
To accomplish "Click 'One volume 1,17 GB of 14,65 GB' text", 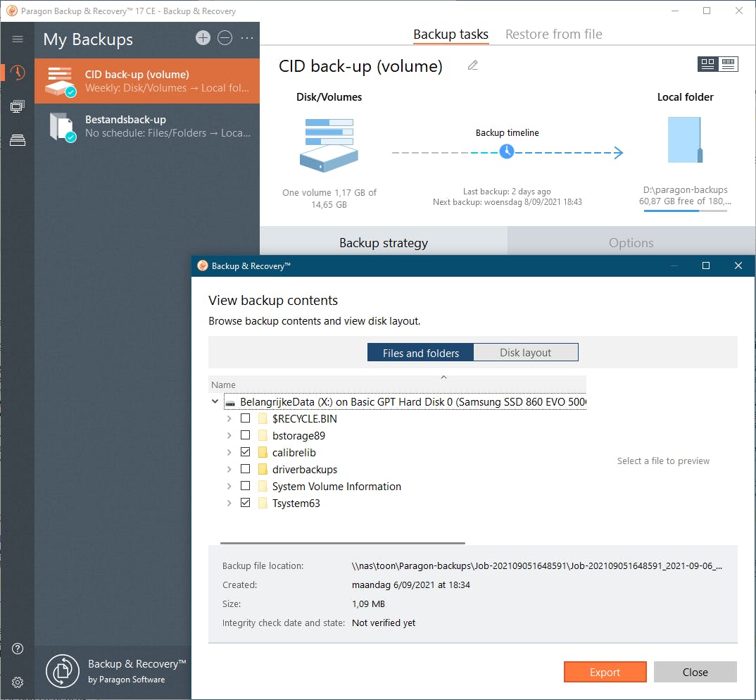I will (x=329, y=199).
